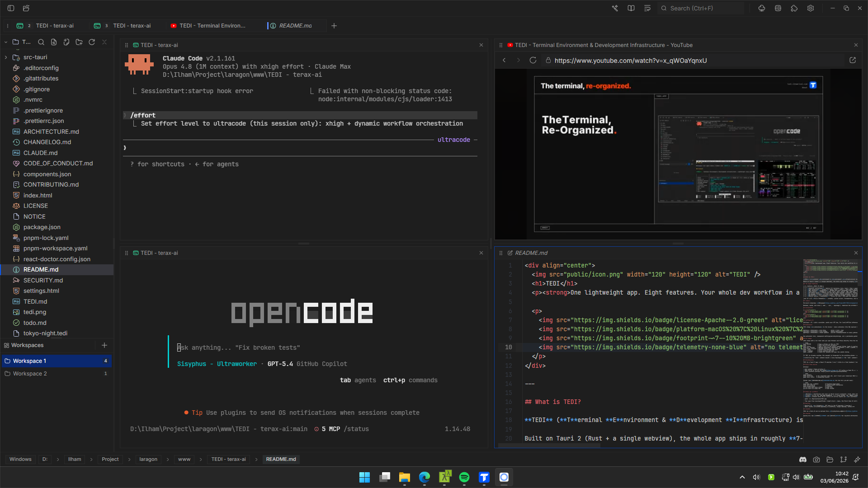The image size is (868, 488).
Task: Toggle the sidebar panel icon
Action: pos(11,8)
